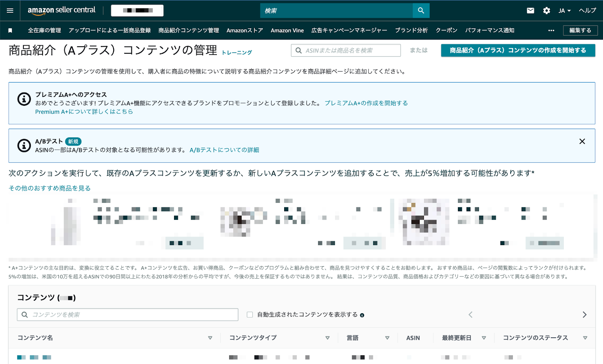603x364 pixels.
Task: Open the ヘルプ help link
Action: [588, 11]
